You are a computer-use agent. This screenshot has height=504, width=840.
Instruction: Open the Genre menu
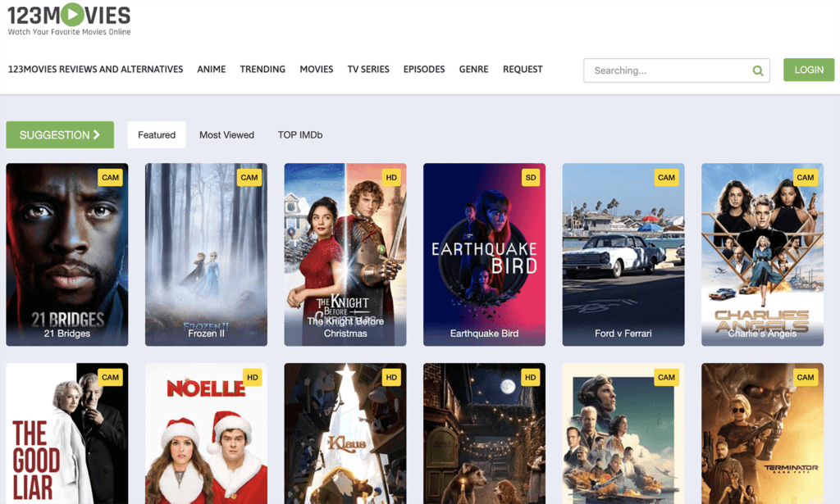(474, 70)
